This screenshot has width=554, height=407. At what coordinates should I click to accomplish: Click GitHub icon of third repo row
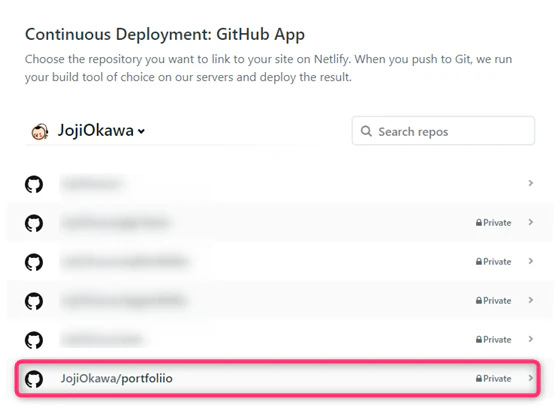coord(34,262)
